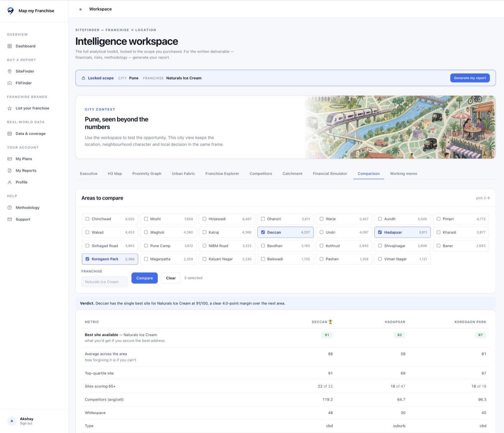Viewport: 504px width, 433px height.
Task: Click the My Reports document icon
Action: (x=10, y=171)
